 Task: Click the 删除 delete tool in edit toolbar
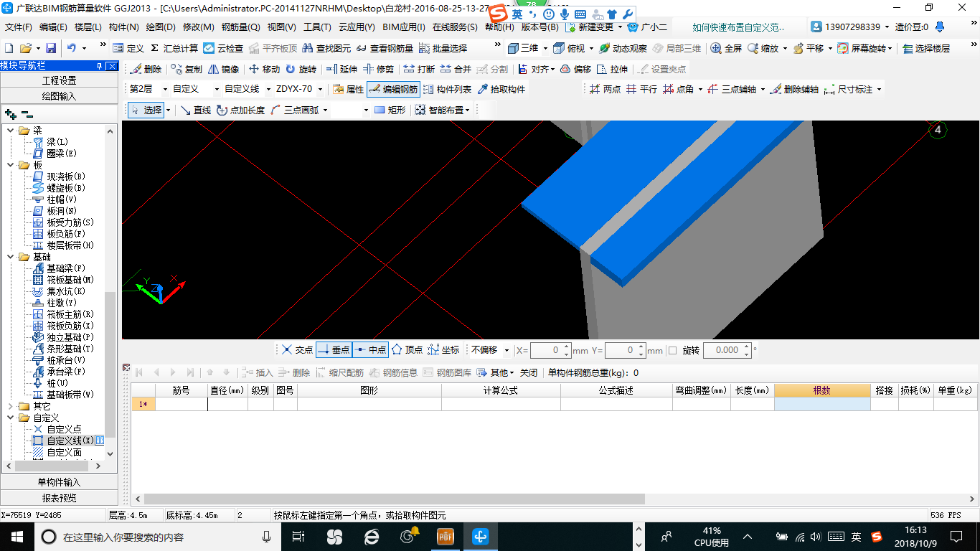146,70
